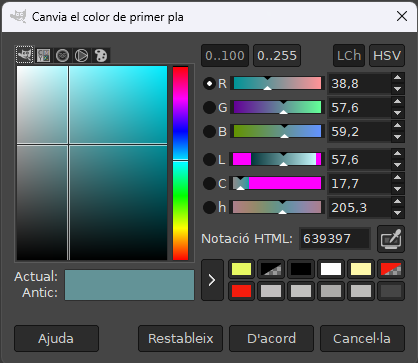This screenshot has height=363, width=418.
Task: Switch to the Palette selector tab
Action: point(101,55)
